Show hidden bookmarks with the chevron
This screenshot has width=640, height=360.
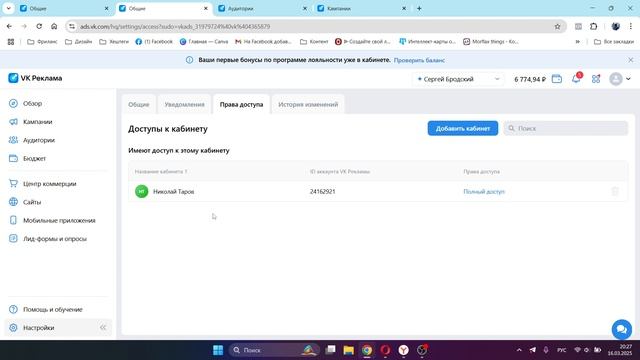(x=578, y=42)
